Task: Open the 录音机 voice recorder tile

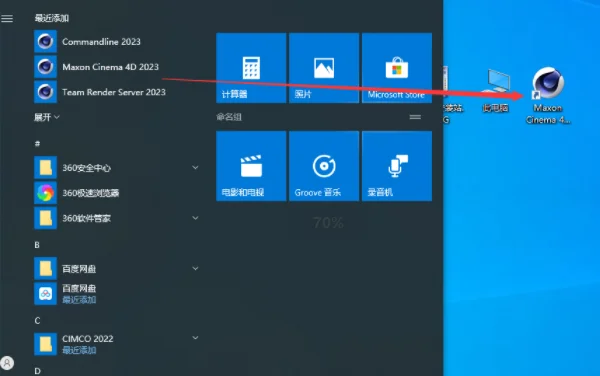Action: tap(397, 166)
